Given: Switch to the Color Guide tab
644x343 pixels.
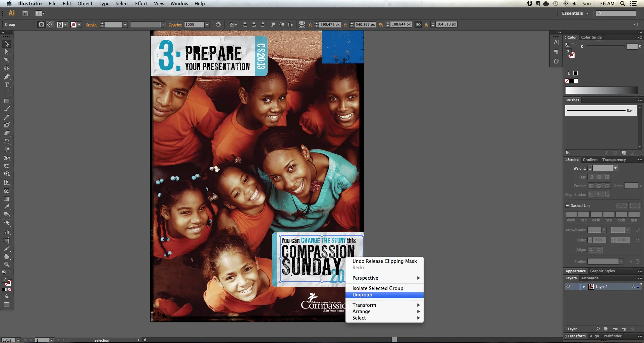Looking at the screenshot, I should tap(591, 37).
